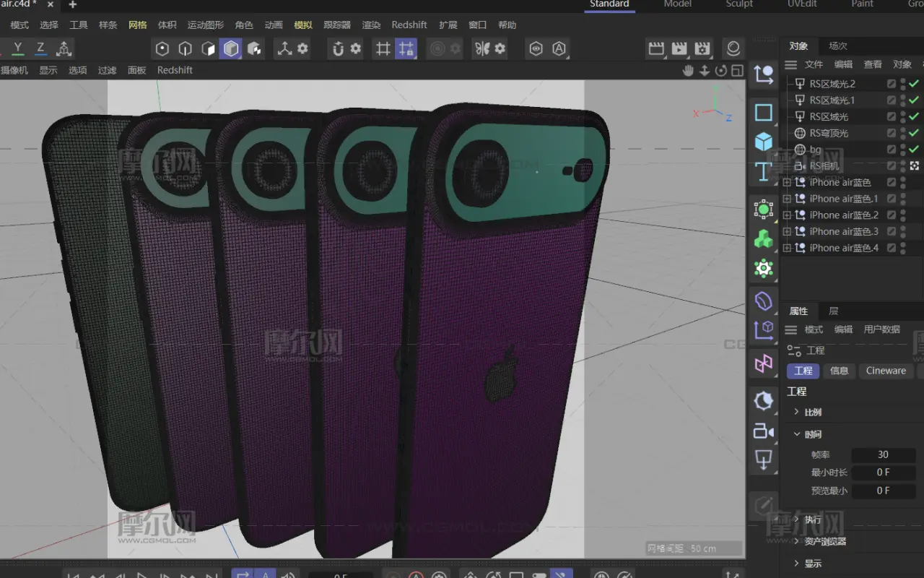Image resolution: width=924 pixels, height=578 pixels.
Task: Toggle the green checkmark for RS区域光.2
Action: coord(914,84)
